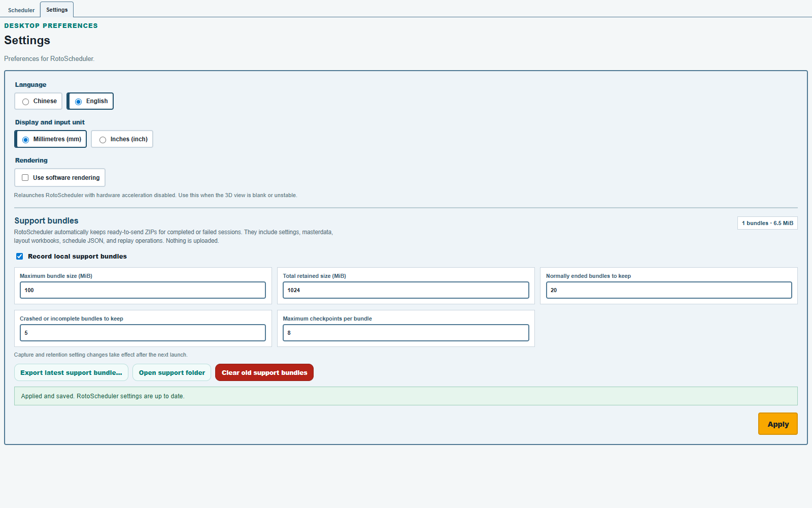The image size is (812, 508).
Task: Open the support folder
Action: (x=172, y=372)
